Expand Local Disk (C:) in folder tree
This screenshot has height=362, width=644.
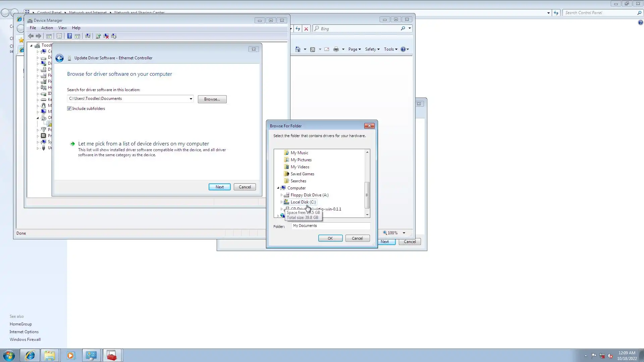click(281, 202)
